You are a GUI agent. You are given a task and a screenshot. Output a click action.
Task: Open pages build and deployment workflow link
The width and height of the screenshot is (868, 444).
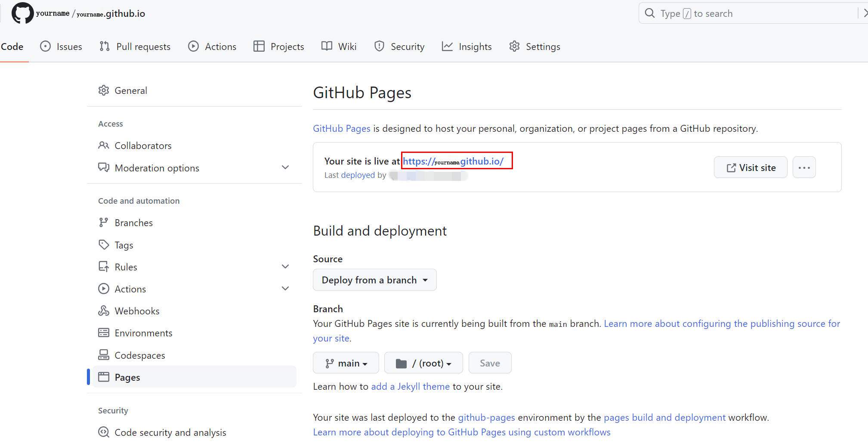[x=664, y=418]
